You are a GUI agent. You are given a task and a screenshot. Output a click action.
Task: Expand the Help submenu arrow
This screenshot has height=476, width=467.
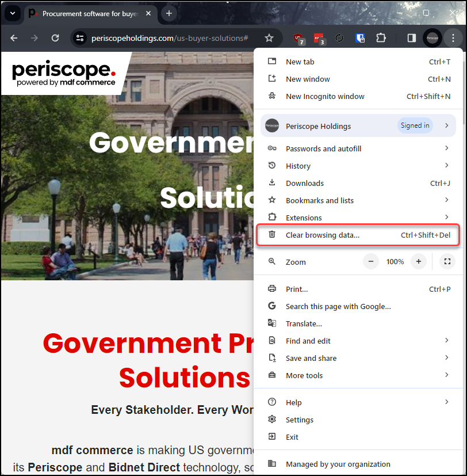(x=447, y=402)
